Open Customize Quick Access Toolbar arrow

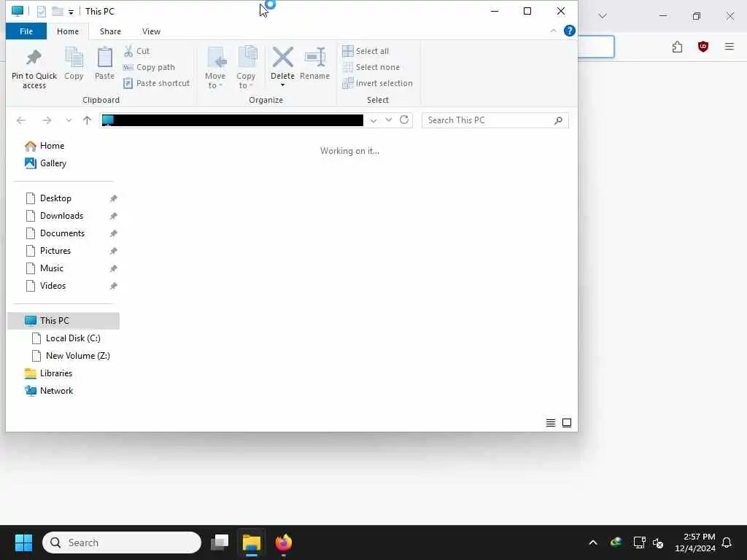[x=71, y=12]
